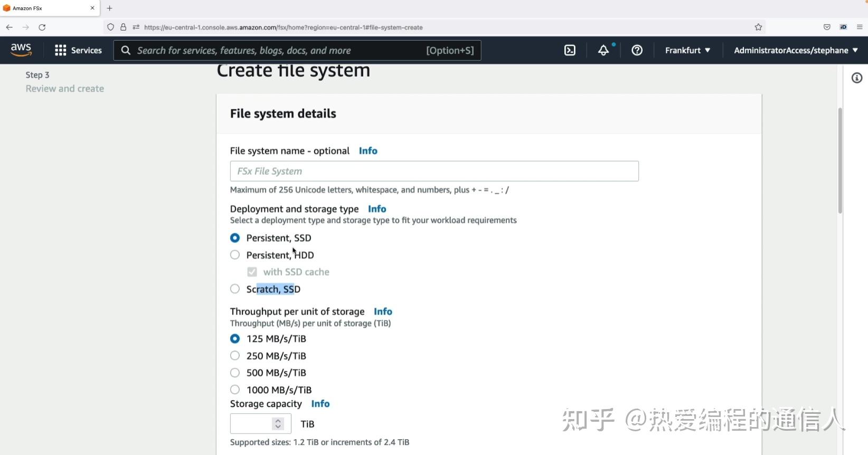Select Persistent, HDD deployment type

235,255
